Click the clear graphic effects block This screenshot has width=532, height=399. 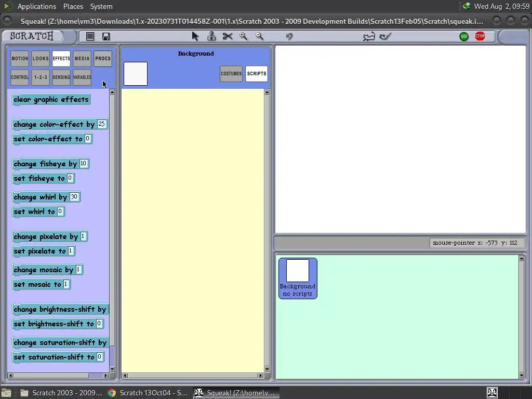pyautogui.click(x=51, y=99)
